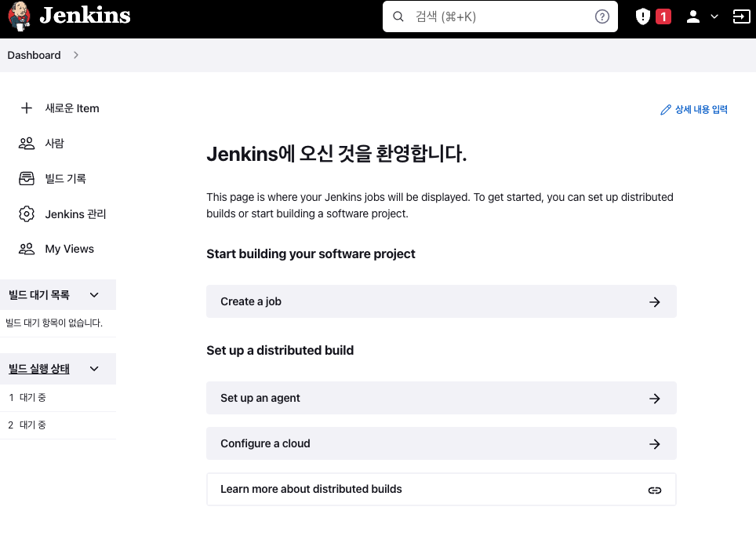Click the plus icon for 새로운 Item
Image resolution: width=756 pixels, height=536 pixels.
pyautogui.click(x=27, y=108)
